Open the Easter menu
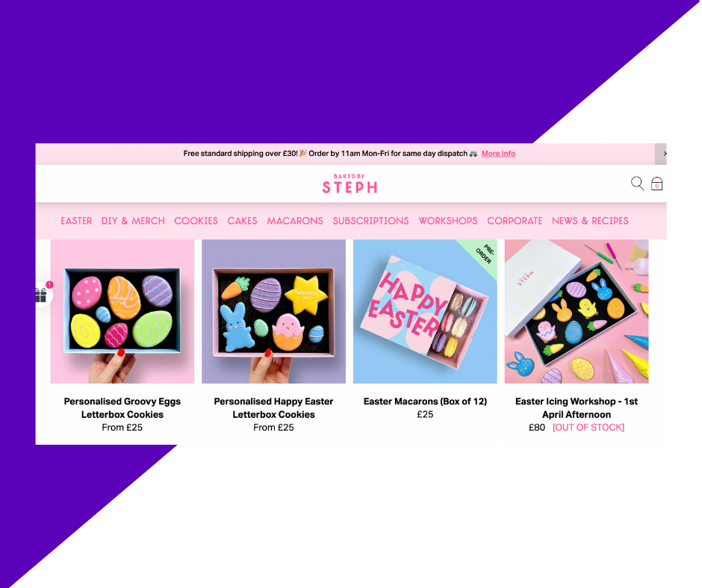 click(x=76, y=221)
